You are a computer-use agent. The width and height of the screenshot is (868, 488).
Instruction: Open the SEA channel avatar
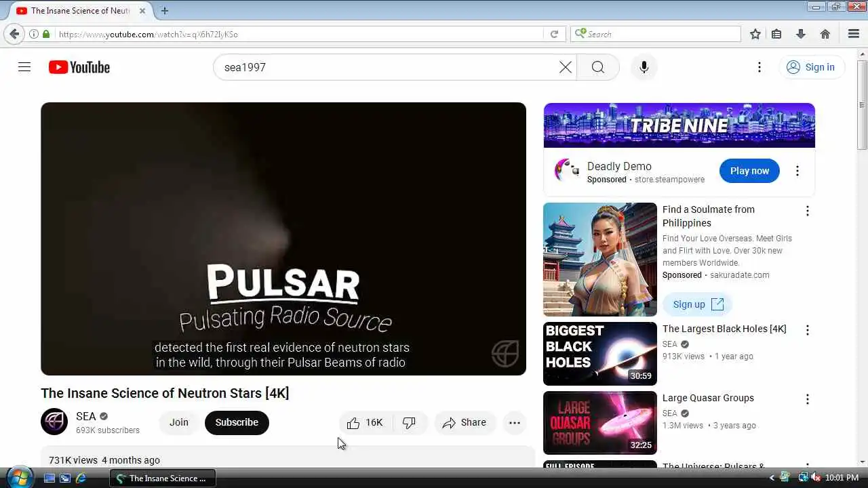[54, 422]
